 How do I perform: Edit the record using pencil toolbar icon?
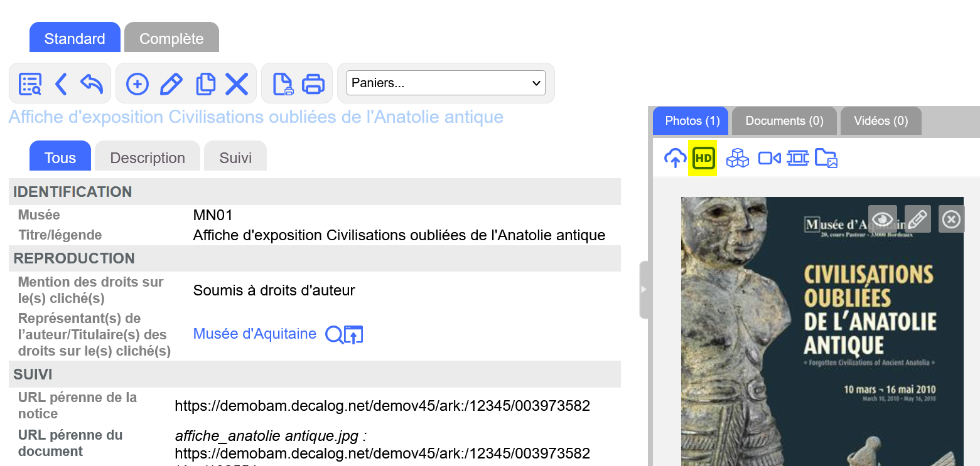point(171,83)
